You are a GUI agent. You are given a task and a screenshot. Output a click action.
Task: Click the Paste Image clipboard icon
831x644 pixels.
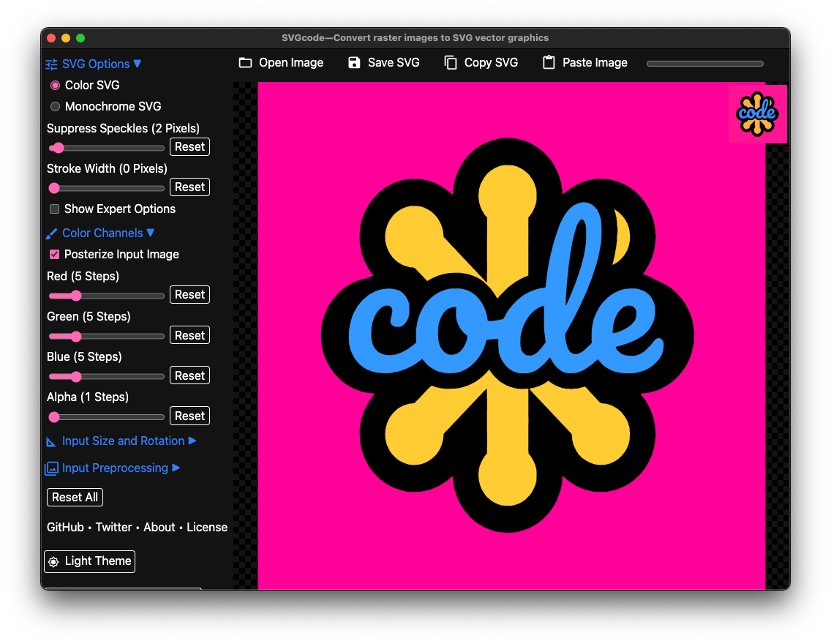coord(549,62)
